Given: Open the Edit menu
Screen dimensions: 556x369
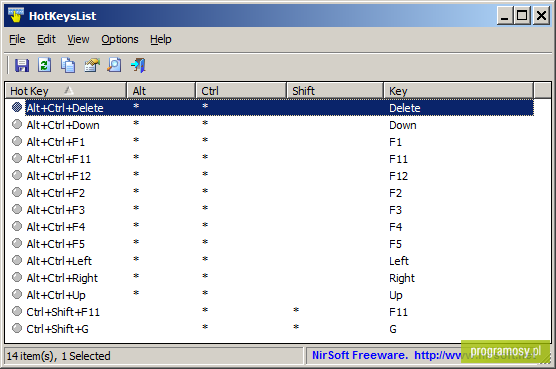Looking at the screenshot, I should point(46,39).
